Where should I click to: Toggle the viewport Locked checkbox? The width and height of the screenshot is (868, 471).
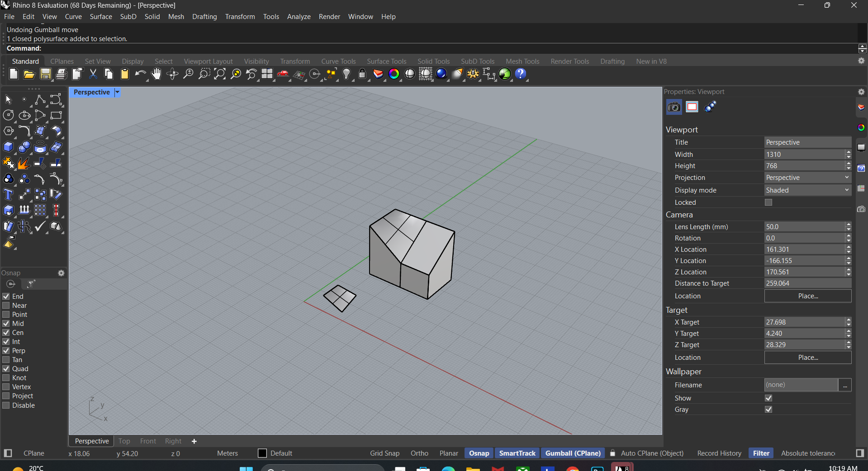(768, 203)
